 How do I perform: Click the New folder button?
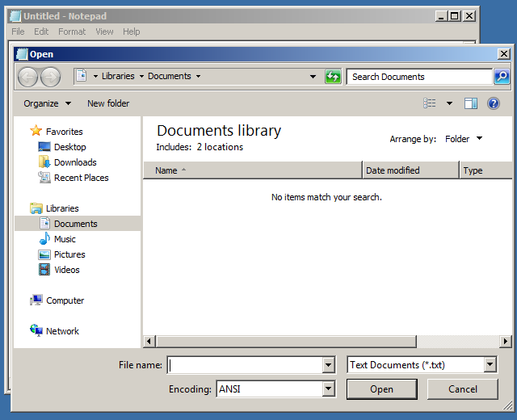[108, 103]
